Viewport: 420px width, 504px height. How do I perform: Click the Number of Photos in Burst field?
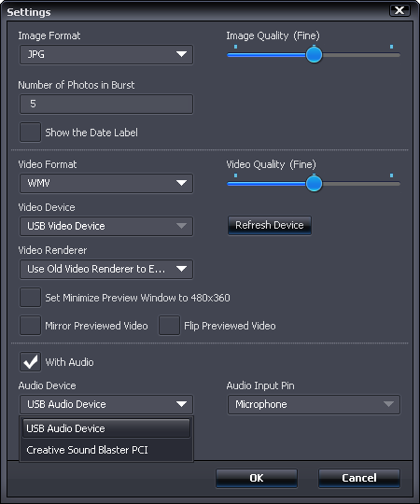tap(105, 104)
